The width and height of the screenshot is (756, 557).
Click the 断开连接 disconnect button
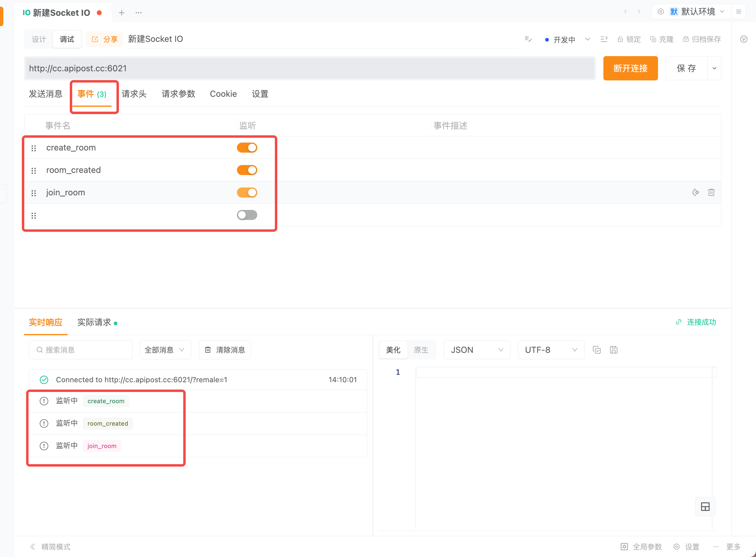pyautogui.click(x=630, y=69)
